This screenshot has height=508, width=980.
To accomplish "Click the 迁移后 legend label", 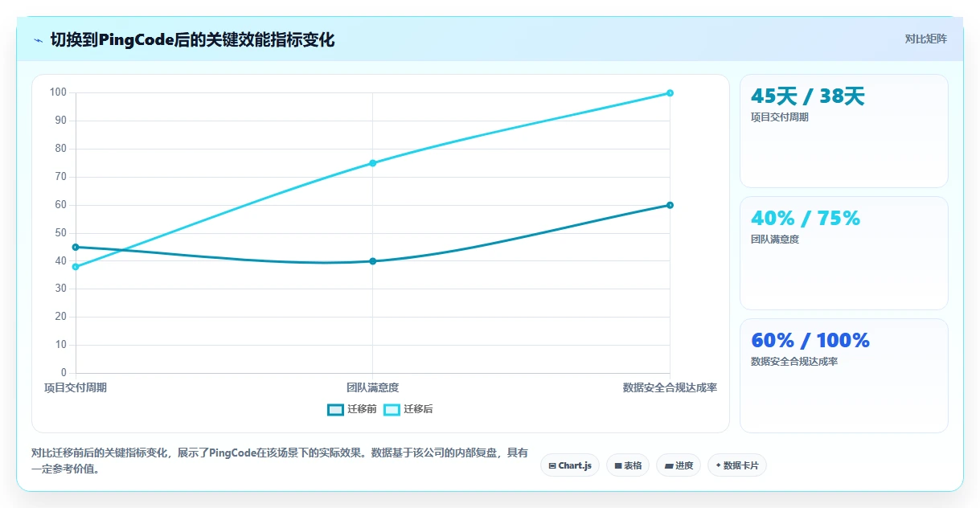I will (x=418, y=409).
